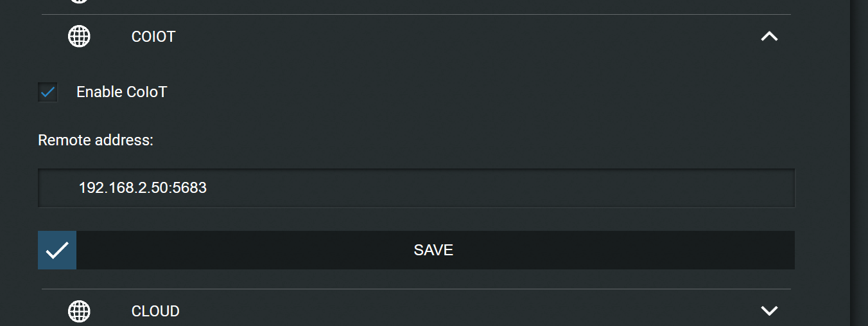Click the blank area of the CLOUD header row
This screenshot has width=868, height=326.
[x=469, y=311]
